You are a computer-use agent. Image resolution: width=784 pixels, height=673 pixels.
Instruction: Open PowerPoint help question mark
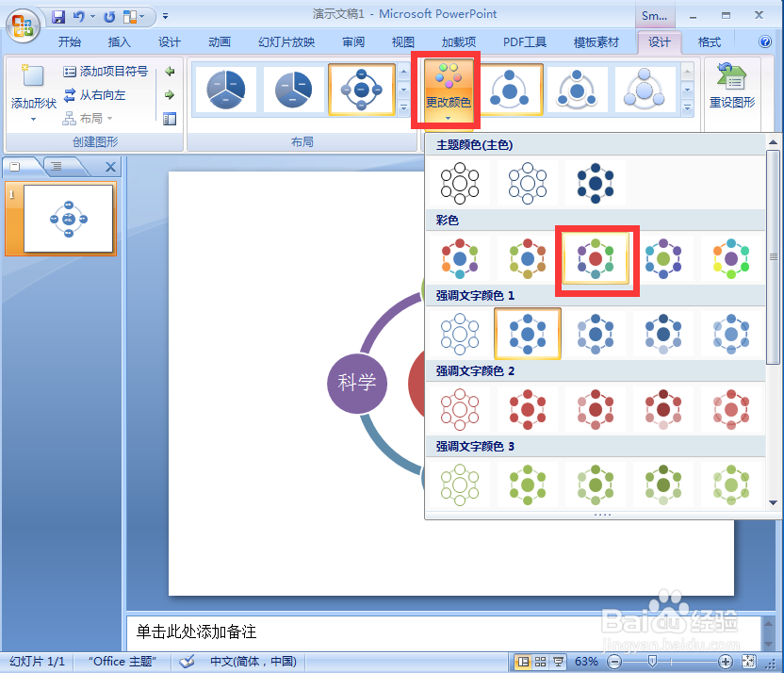(765, 41)
